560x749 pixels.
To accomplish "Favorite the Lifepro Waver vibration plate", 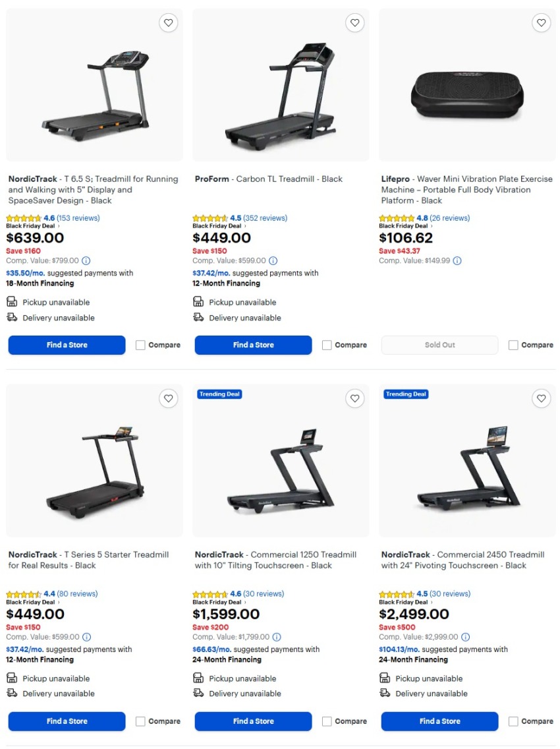I will (541, 22).
